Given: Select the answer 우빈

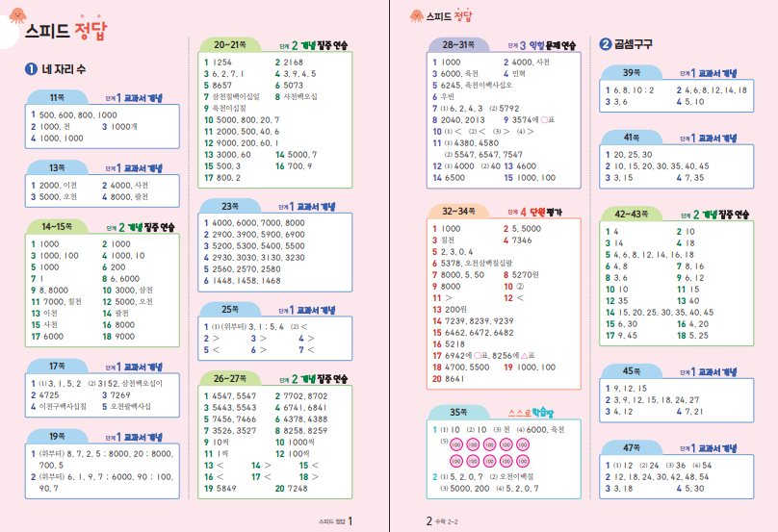Looking at the screenshot, I should coord(447,96).
